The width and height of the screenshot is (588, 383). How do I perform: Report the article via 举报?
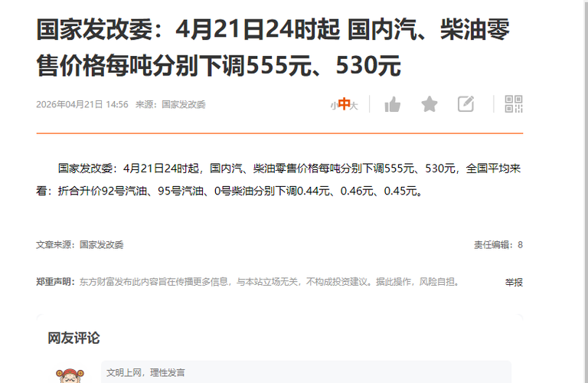[514, 282]
